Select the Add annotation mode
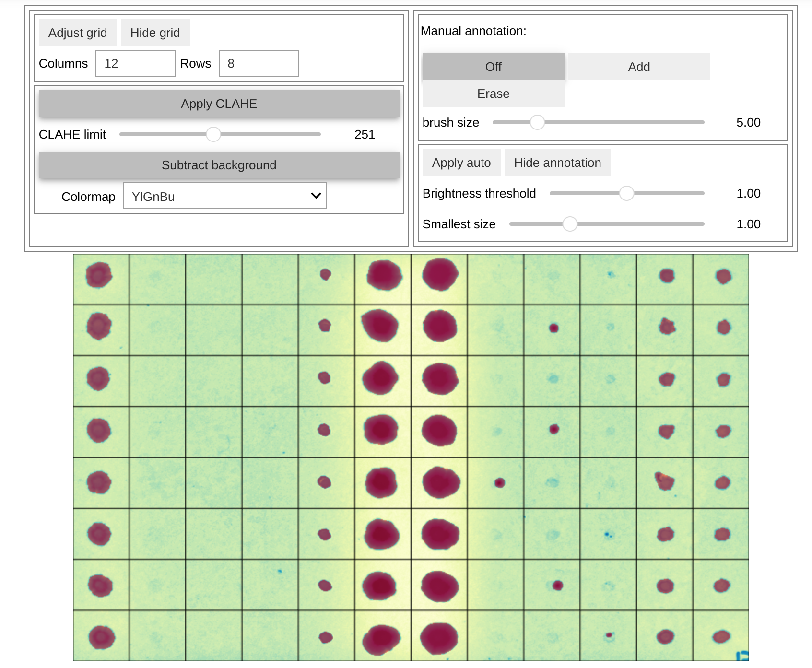 [x=639, y=67]
